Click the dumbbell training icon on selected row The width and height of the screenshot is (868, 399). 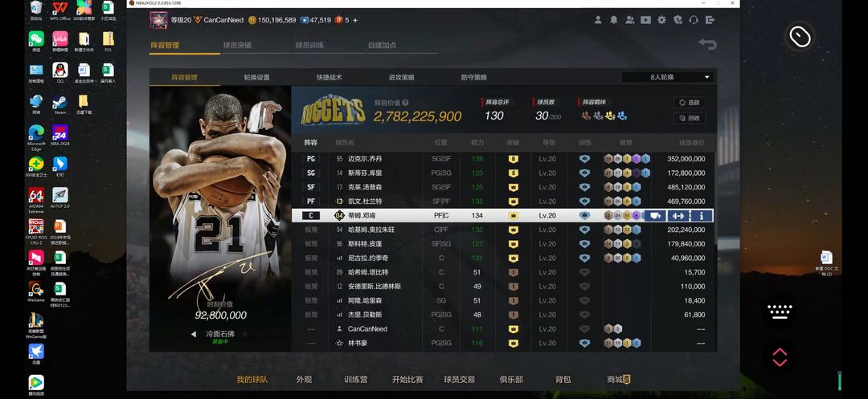[678, 215]
